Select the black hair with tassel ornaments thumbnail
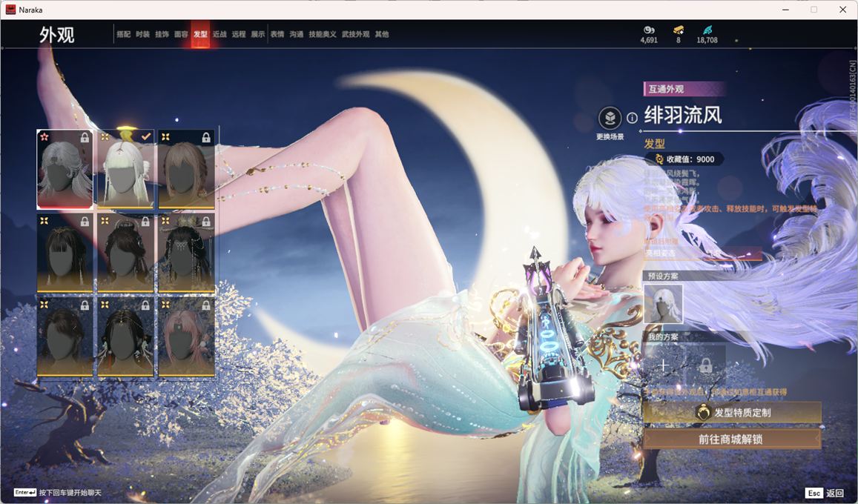Image resolution: width=858 pixels, height=504 pixels. pos(125,336)
